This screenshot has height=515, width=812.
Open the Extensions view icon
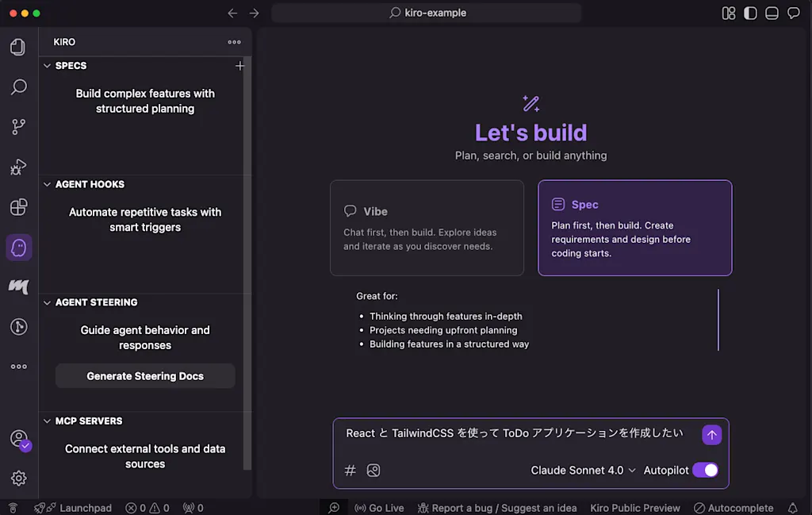click(19, 207)
